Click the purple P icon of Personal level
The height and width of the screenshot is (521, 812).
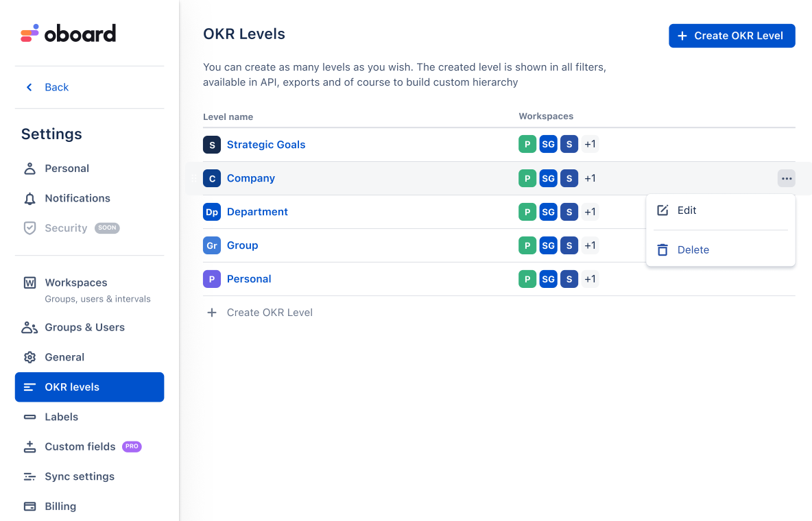click(212, 279)
